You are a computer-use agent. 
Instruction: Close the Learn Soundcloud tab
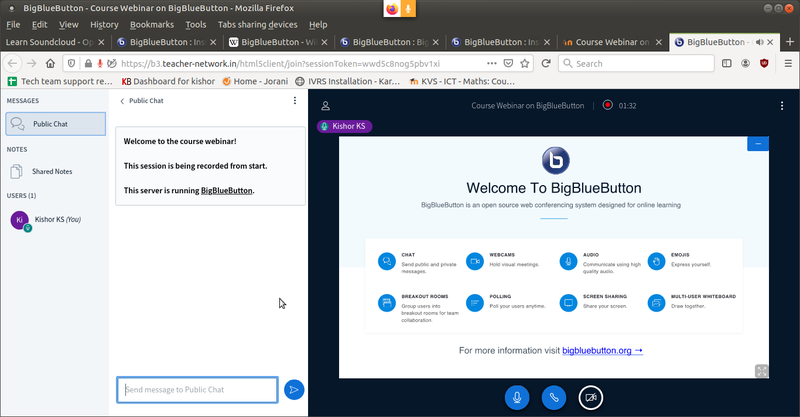(x=101, y=42)
